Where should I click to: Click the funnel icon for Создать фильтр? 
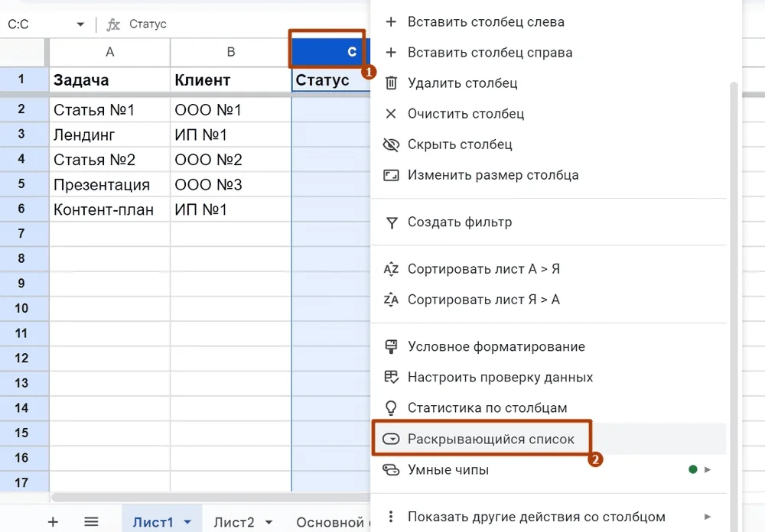391,222
